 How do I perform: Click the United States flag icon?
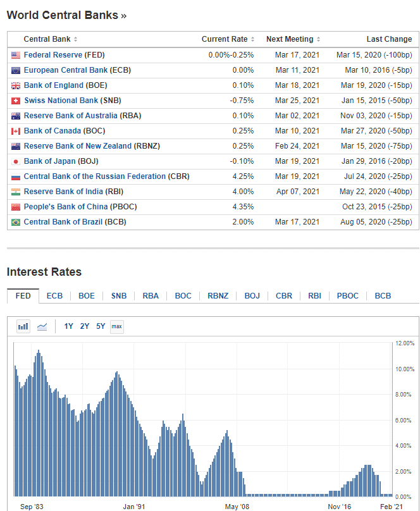(16, 55)
